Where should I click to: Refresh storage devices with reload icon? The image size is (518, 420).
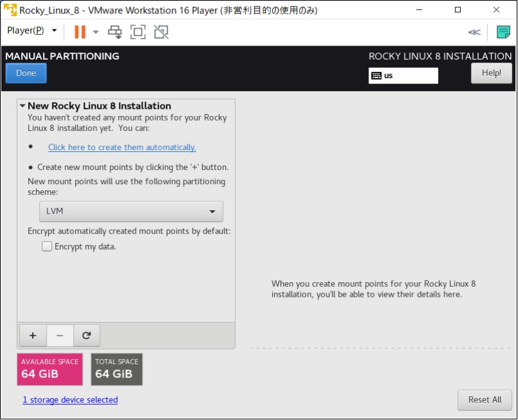tap(87, 335)
